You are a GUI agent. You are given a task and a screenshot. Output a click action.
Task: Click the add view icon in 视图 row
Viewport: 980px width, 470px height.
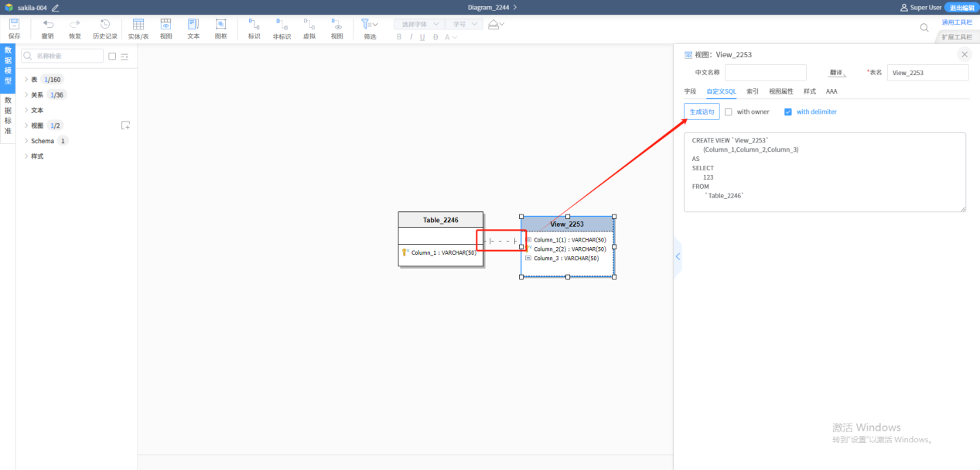125,125
